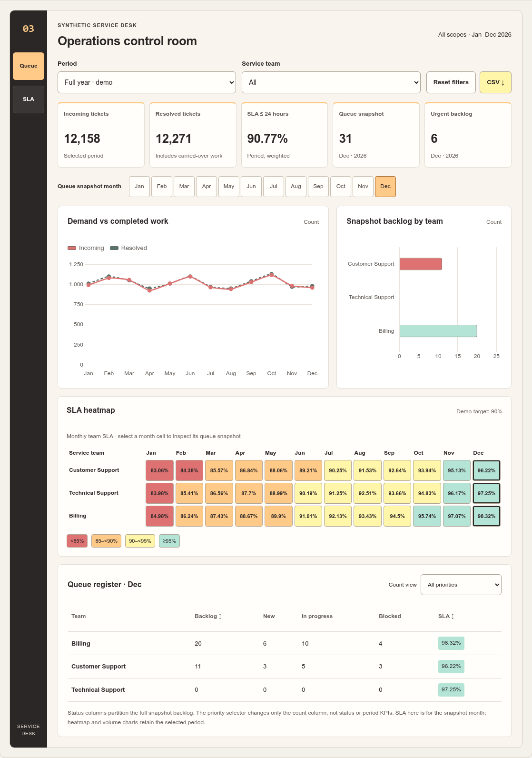Inspect Technical Support Dec cell 97.25%

pos(486,493)
